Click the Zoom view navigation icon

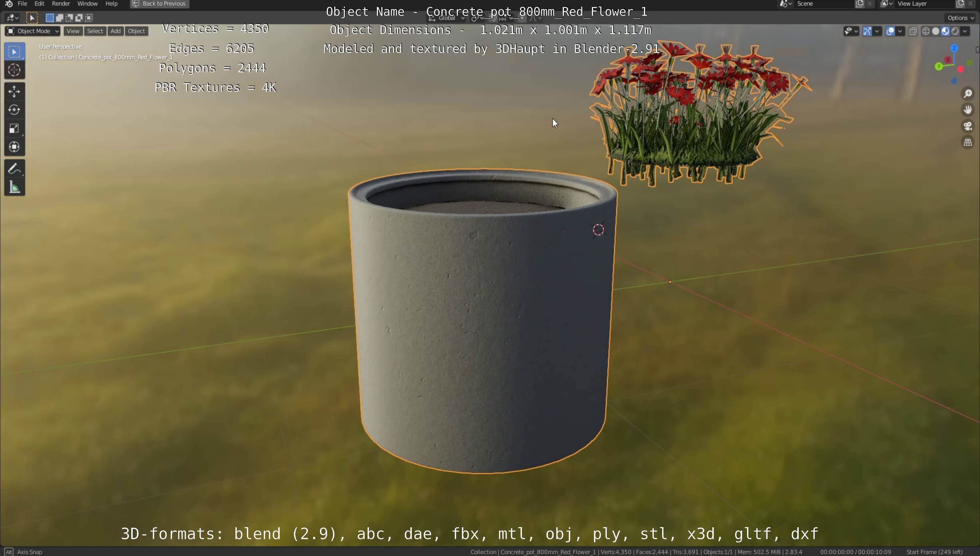(x=968, y=93)
